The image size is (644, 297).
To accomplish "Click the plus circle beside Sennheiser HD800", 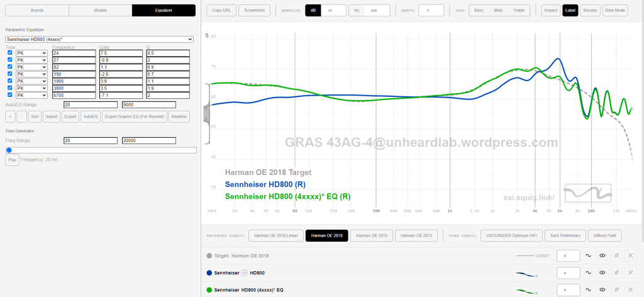I will point(245,273).
